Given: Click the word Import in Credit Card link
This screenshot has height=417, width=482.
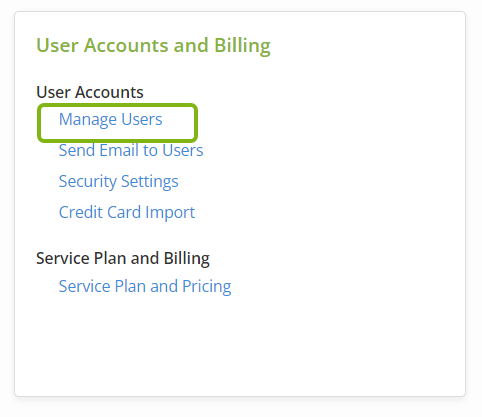Looking at the screenshot, I should pos(170,213).
